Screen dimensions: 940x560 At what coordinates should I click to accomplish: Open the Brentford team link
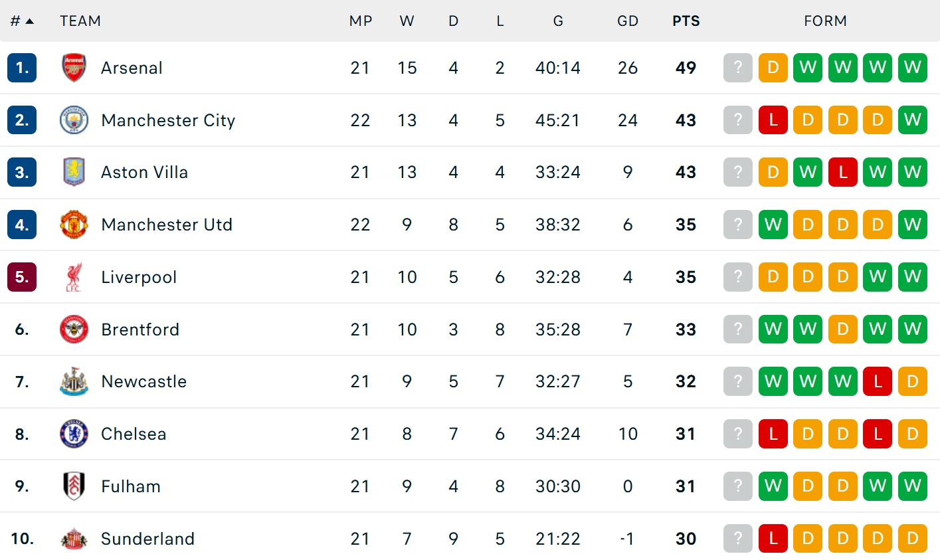[x=140, y=329]
